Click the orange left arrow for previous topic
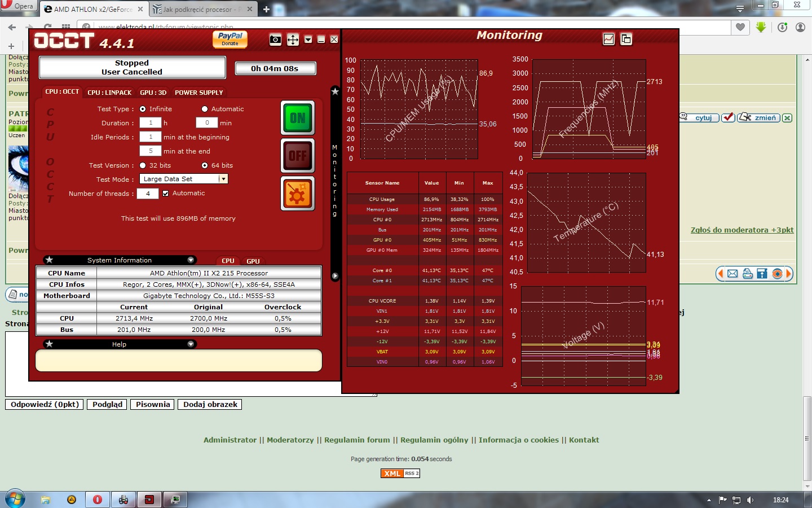 [x=720, y=274]
